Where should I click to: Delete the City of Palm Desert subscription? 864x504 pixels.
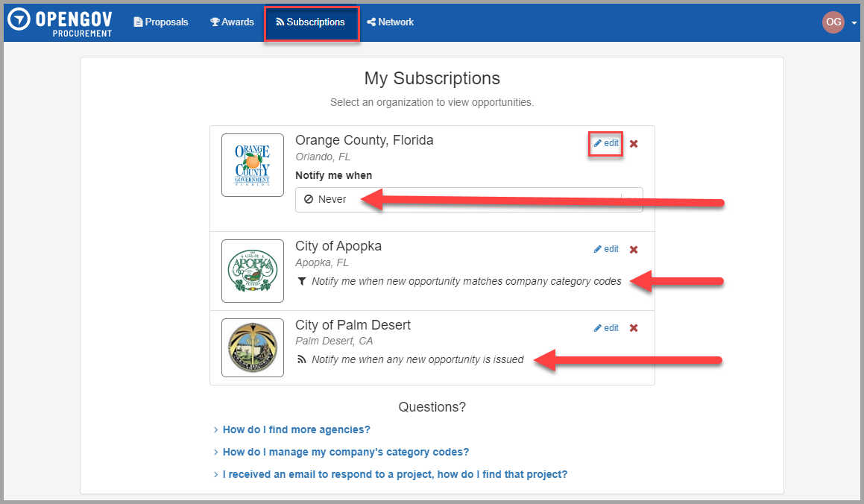click(633, 328)
